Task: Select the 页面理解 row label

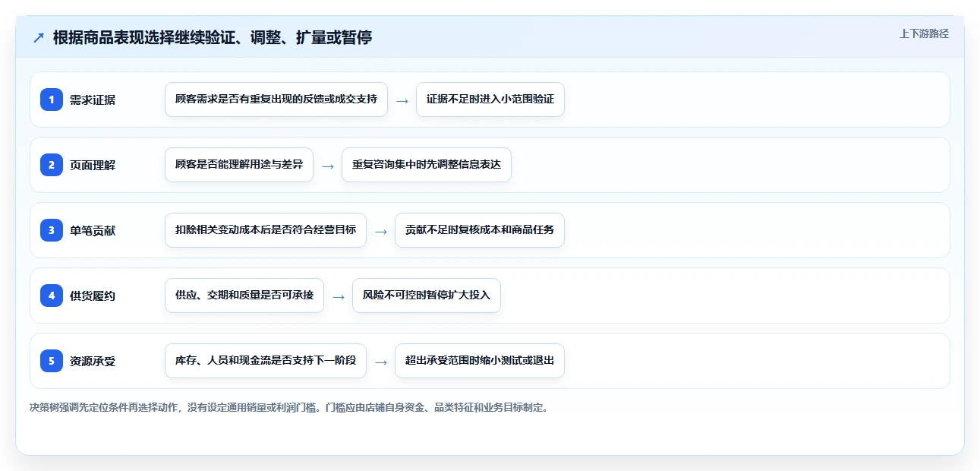Action: tap(93, 165)
